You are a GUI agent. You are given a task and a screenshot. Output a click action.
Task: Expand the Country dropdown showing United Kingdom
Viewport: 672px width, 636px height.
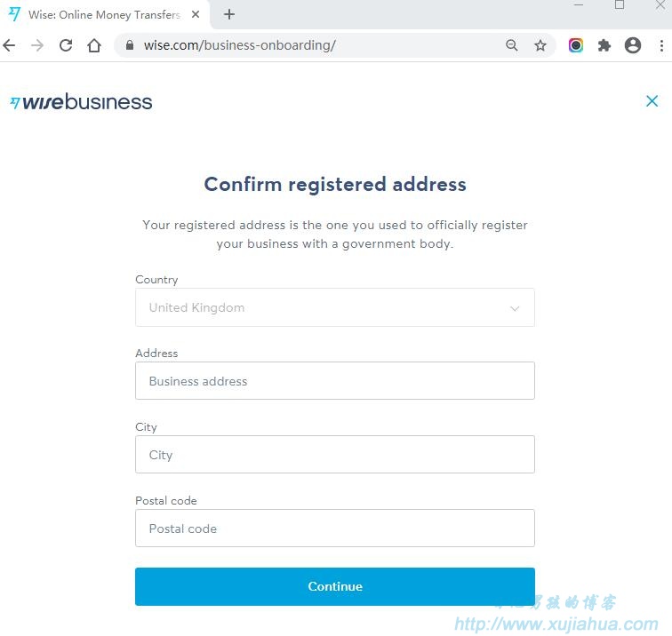pyautogui.click(x=335, y=307)
